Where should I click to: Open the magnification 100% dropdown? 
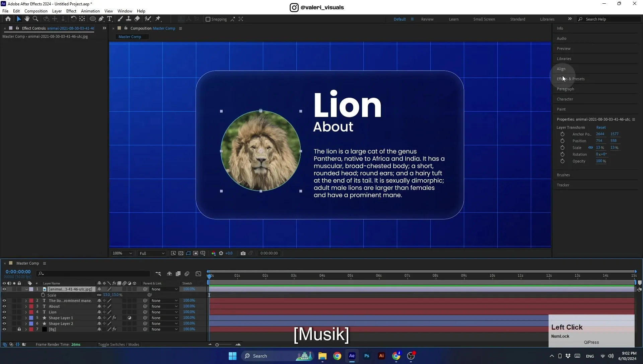coord(122,253)
